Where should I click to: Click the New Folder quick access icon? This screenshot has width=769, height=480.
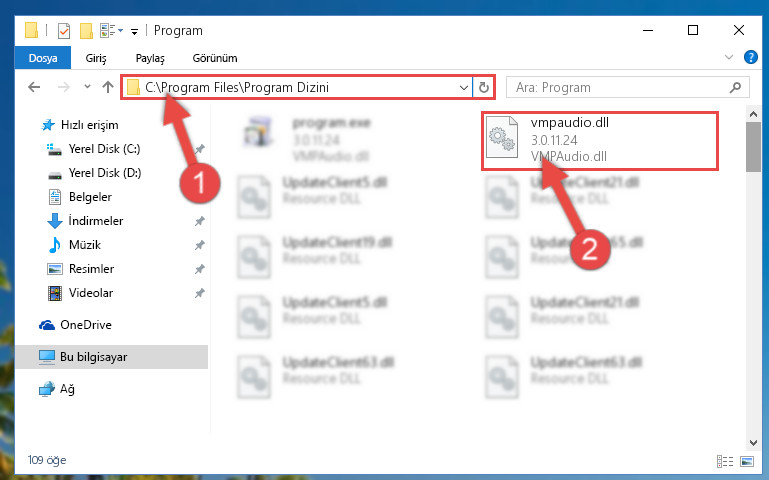tap(86, 31)
